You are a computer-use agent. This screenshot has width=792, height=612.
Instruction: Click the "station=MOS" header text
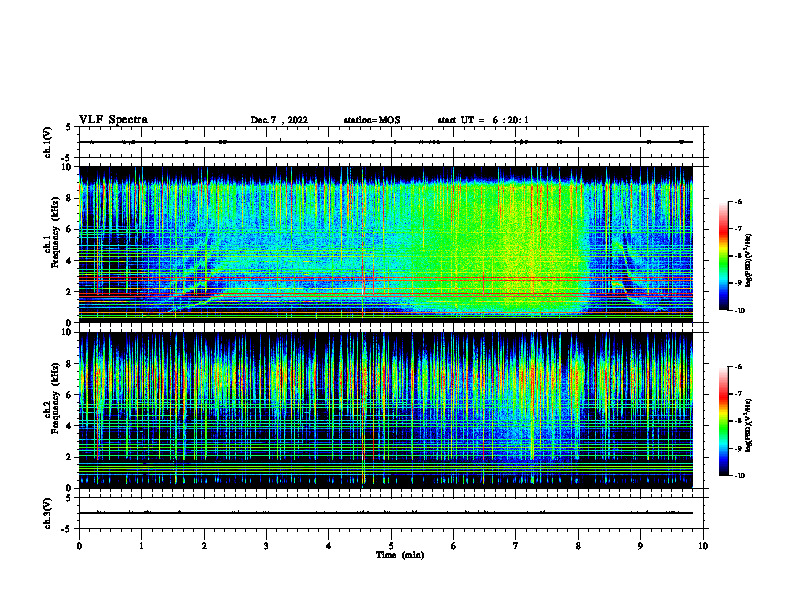372,120
